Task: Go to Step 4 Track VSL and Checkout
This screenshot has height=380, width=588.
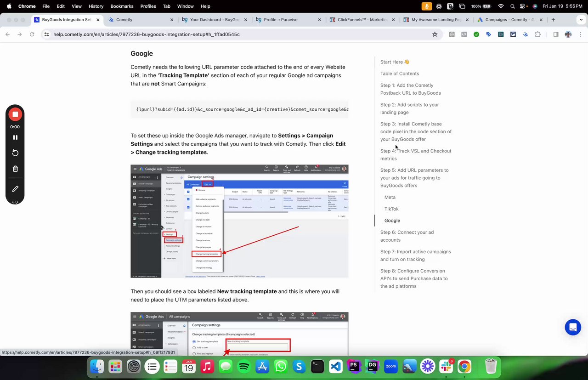Action: (x=416, y=155)
